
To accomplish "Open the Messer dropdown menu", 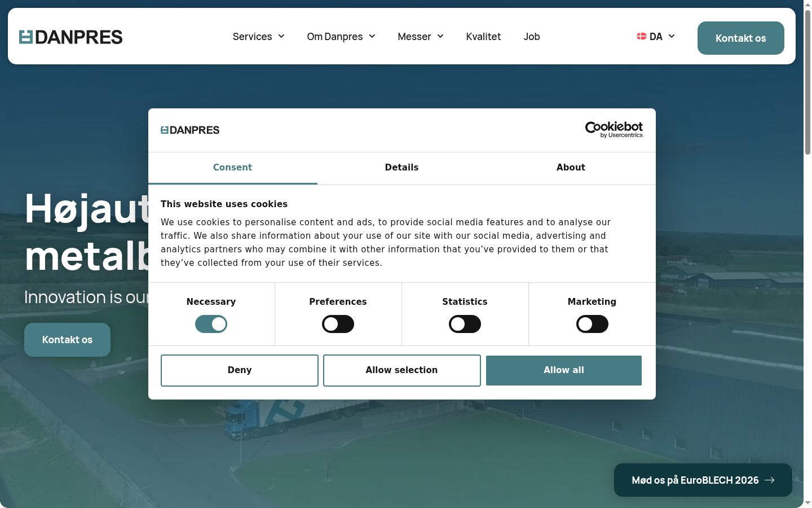I will point(421,37).
